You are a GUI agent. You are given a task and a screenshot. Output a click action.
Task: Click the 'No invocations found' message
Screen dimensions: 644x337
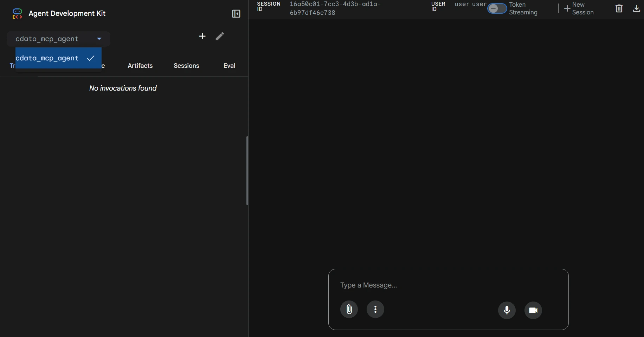[x=123, y=88]
